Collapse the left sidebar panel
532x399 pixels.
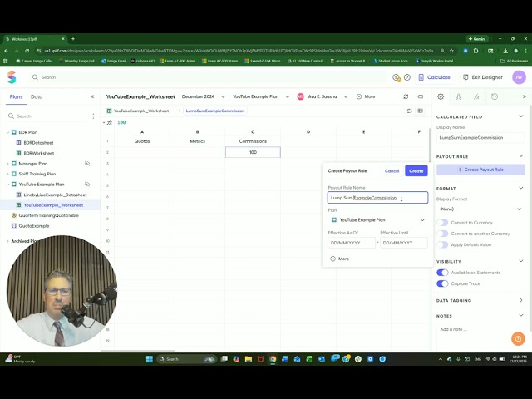pos(92,96)
